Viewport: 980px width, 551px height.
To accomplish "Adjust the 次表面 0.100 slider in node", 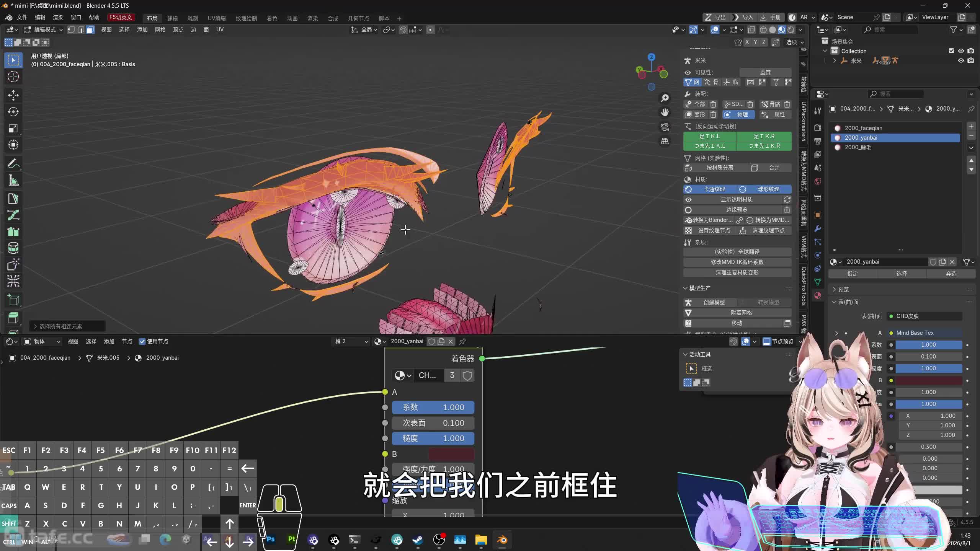I will [433, 423].
